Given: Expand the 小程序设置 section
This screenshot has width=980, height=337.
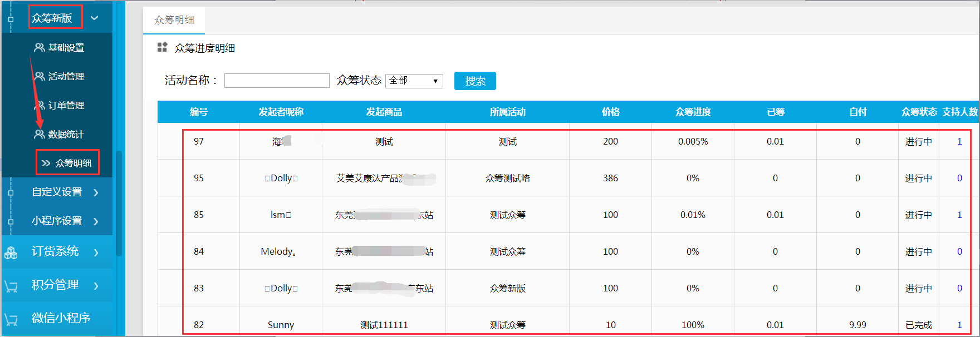Looking at the screenshot, I should (x=96, y=221).
